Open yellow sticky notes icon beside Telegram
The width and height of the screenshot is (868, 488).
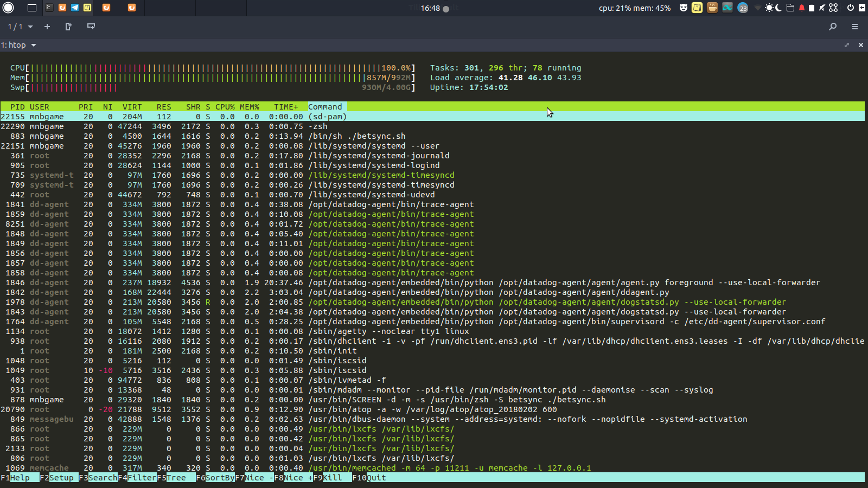(87, 8)
